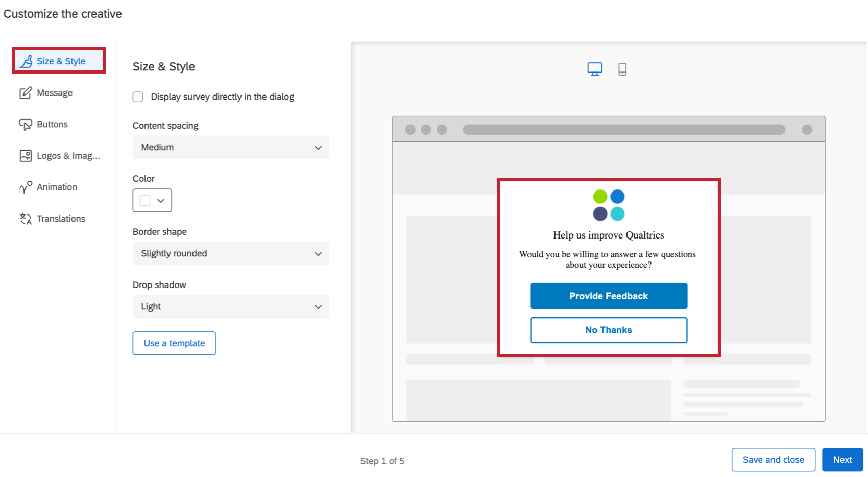Click the Use a template button
Image resolution: width=868 pixels, height=477 pixels.
[x=174, y=343]
